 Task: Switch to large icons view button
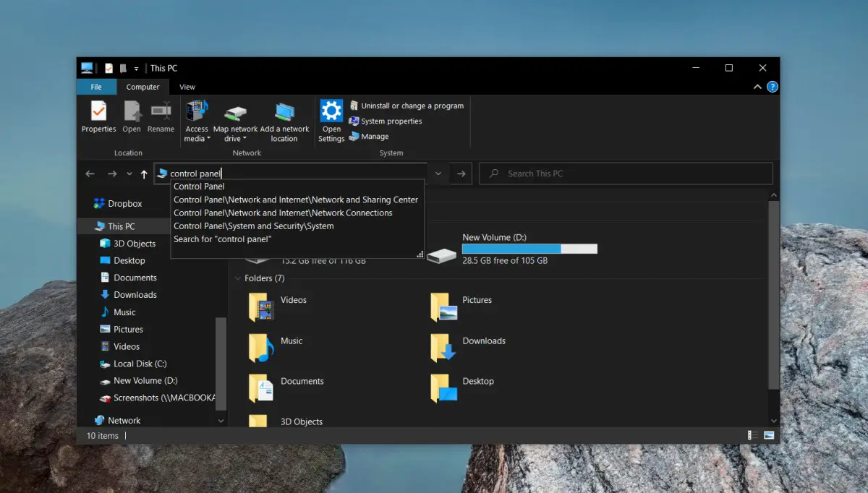point(769,435)
